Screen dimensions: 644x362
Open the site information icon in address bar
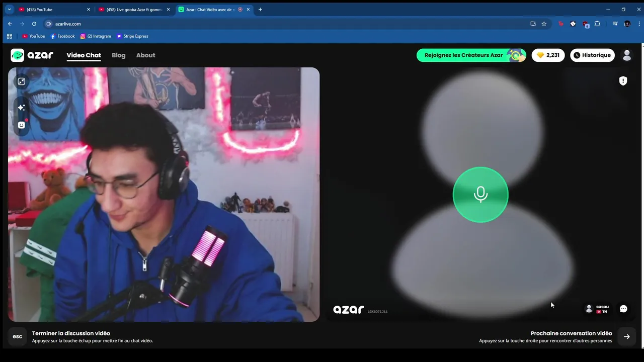49,24
